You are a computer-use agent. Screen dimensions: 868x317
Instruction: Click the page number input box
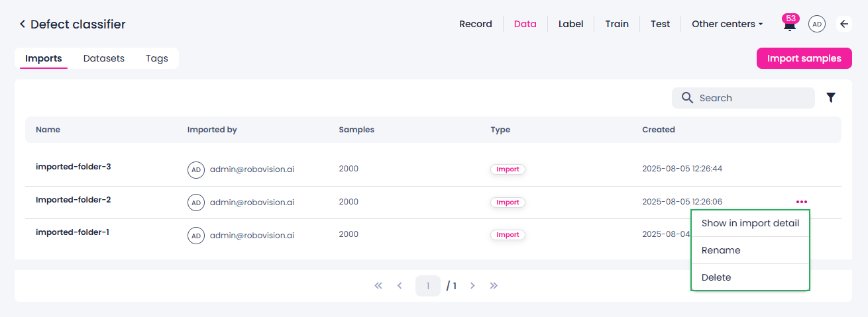[428, 286]
